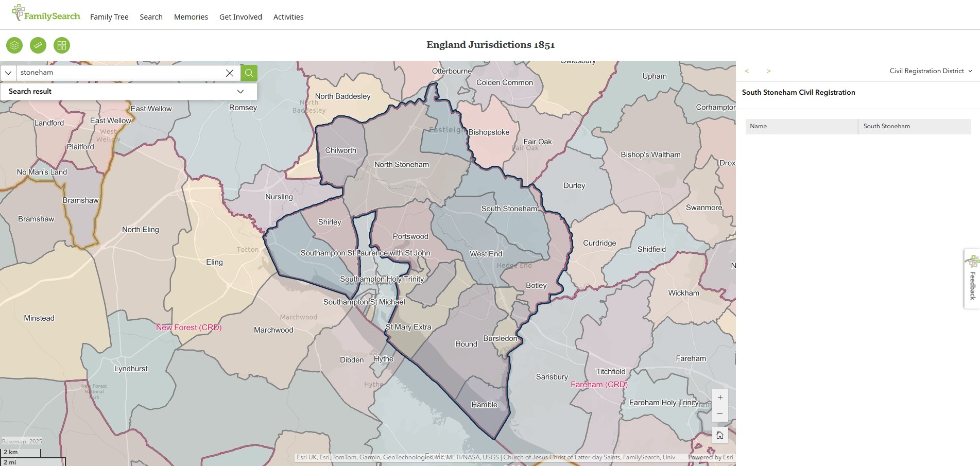Viewport: 980px width, 466px height.
Task: Select the ruler measurement tool
Action: (x=38, y=45)
